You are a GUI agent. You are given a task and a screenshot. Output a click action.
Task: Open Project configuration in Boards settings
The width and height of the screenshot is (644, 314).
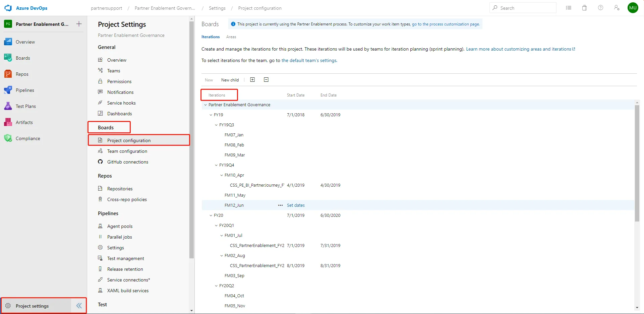139,140
